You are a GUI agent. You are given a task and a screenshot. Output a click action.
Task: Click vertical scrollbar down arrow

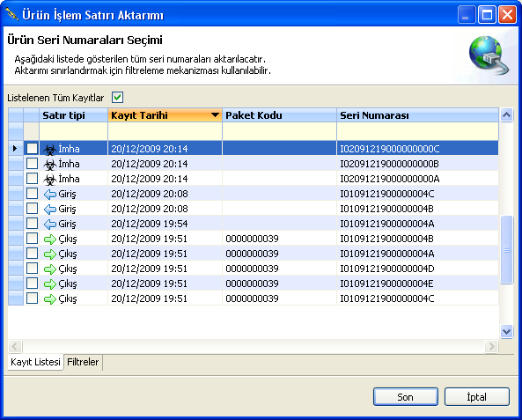[x=506, y=331]
